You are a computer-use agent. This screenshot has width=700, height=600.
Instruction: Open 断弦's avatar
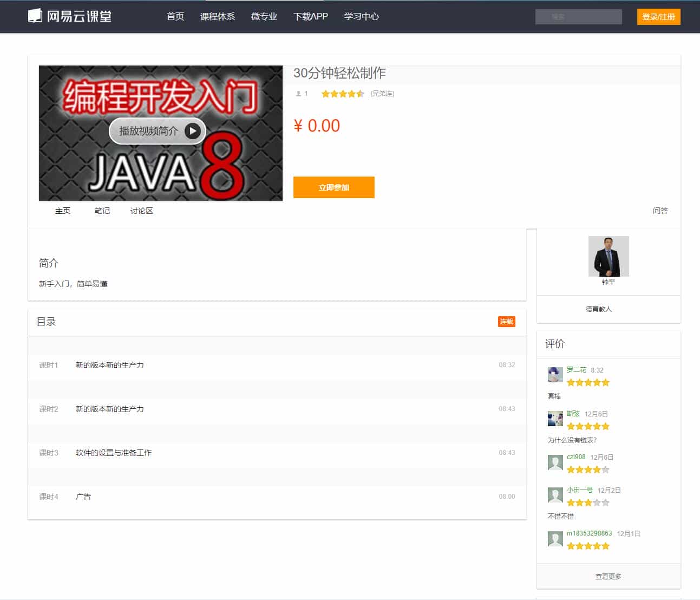coord(555,419)
